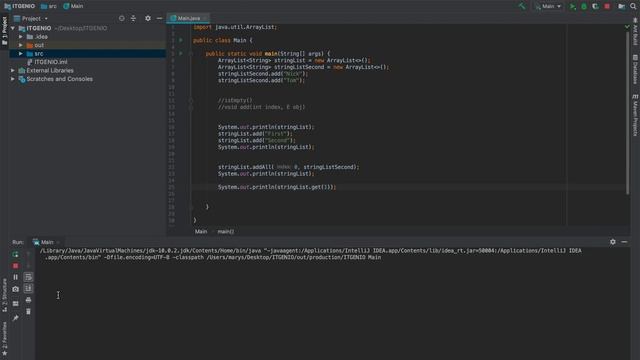Click run gutter icon beside class Main

181,40
